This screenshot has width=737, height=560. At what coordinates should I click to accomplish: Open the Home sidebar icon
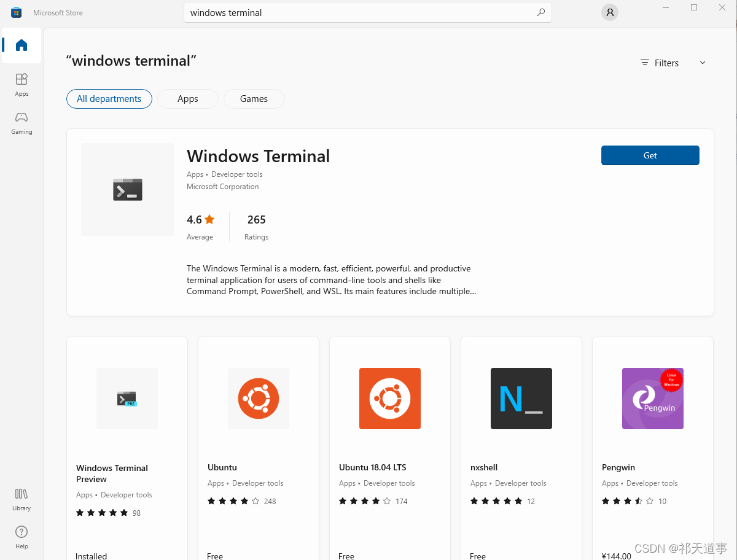[x=21, y=45]
